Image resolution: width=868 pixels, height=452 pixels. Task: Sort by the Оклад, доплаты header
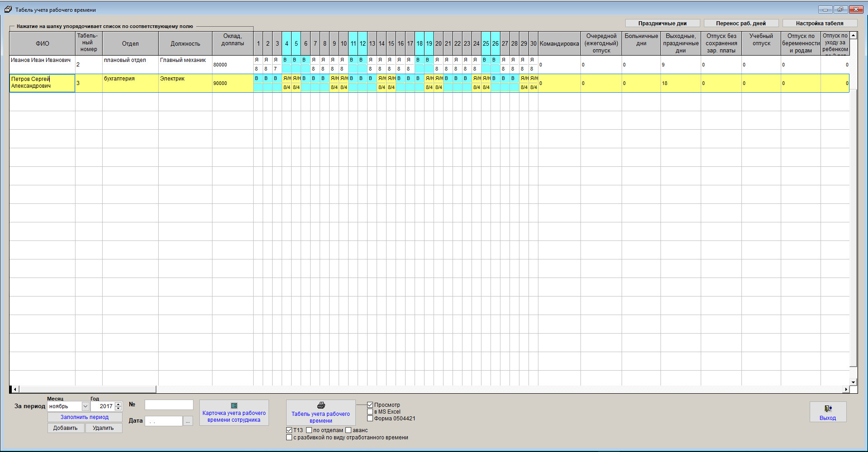[233, 43]
